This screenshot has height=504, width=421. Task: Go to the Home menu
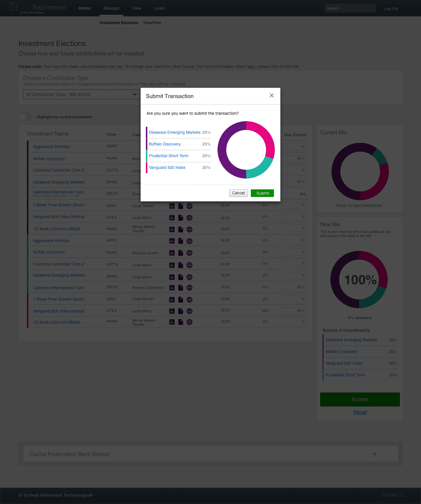84,8
